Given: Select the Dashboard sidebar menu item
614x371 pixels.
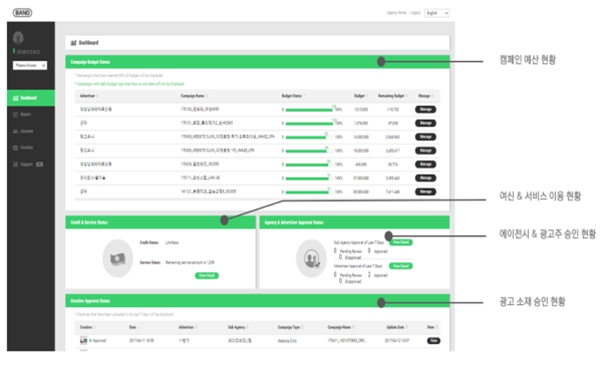Looking at the screenshot, I should click(x=31, y=98).
